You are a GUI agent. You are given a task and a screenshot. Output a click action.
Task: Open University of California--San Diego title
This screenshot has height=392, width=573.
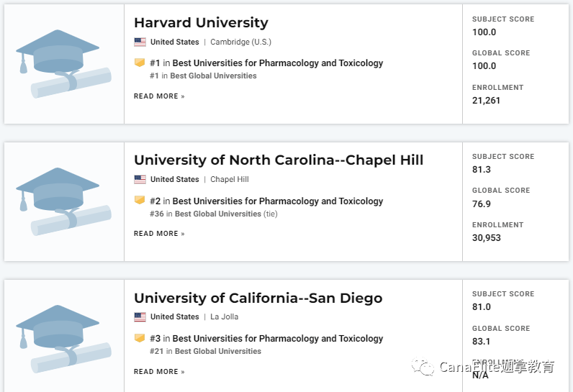[x=258, y=298]
